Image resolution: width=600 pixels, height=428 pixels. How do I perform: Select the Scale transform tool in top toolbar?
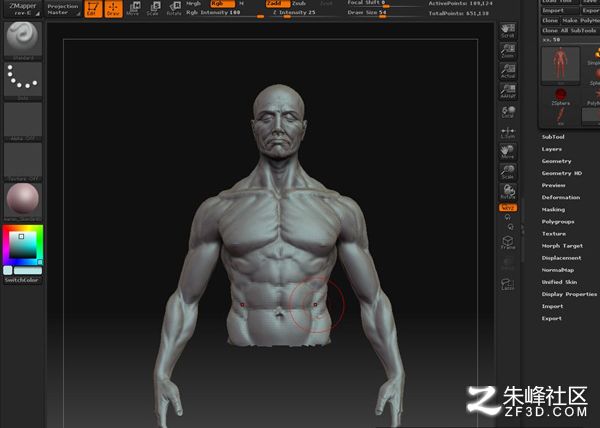(x=153, y=9)
